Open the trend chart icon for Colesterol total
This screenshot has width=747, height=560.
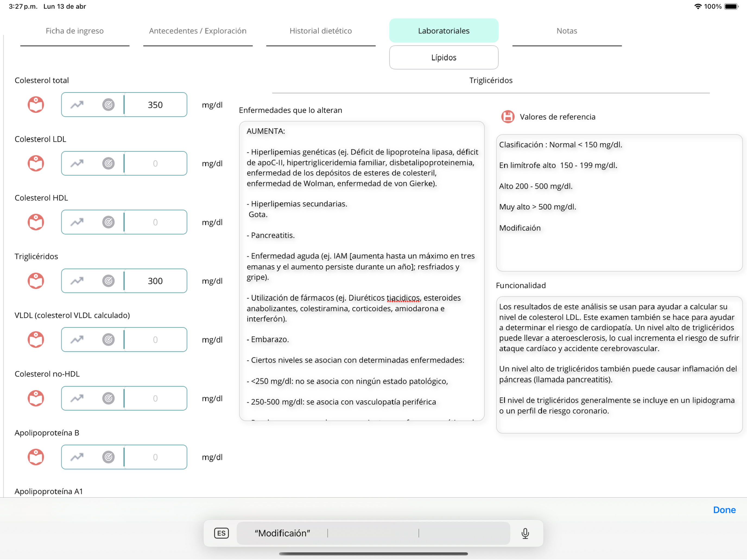pos(77,105)
